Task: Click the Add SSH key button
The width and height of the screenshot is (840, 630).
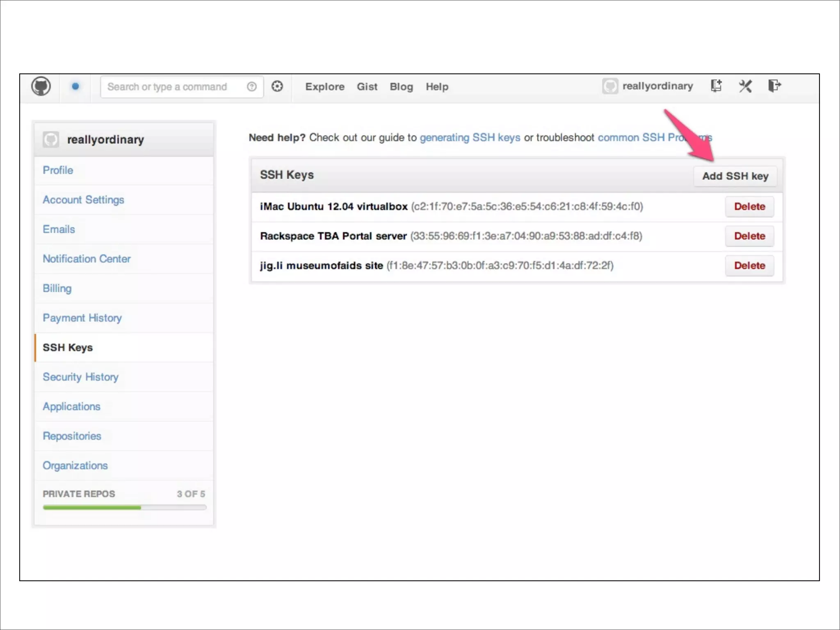Action: click(x=735, y=176)
